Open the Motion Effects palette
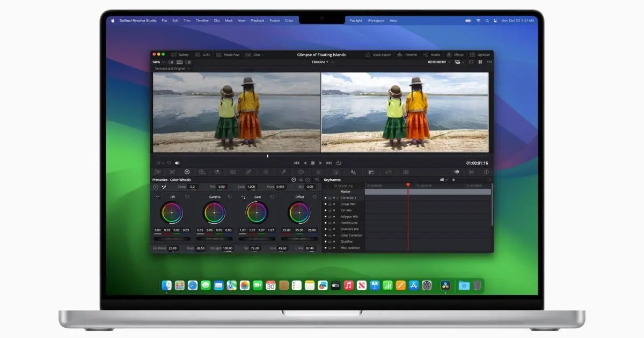Screen dimensions: 644x338 click(233, 172)
